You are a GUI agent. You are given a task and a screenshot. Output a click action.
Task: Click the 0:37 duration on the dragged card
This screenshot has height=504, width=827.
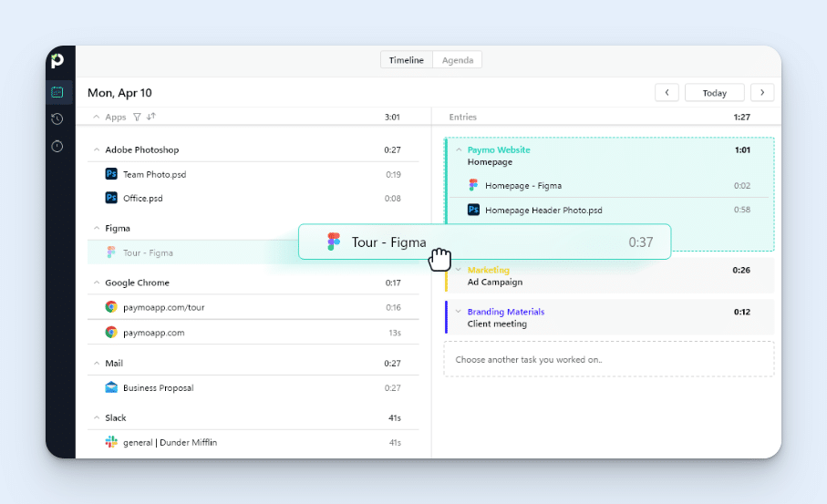[x=641, y=242]
